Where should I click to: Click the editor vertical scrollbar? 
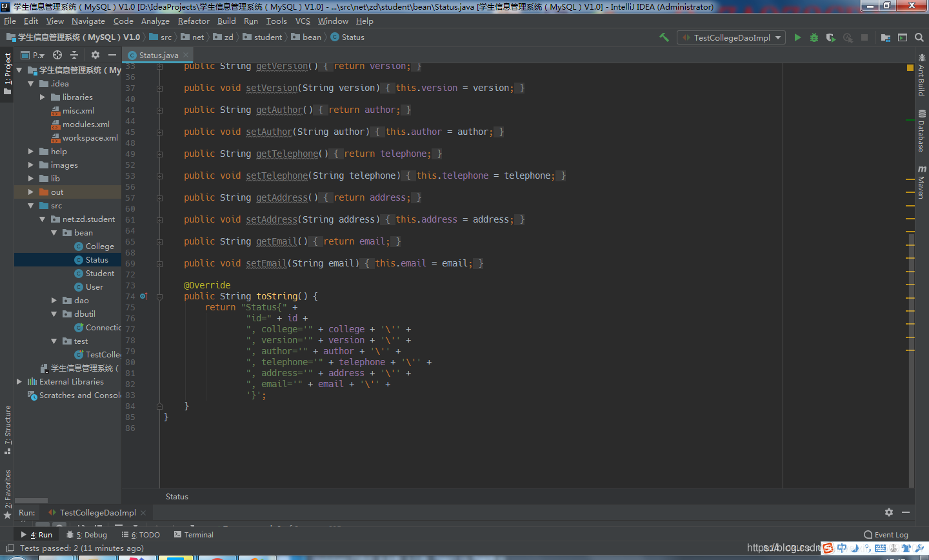point(911,361)
